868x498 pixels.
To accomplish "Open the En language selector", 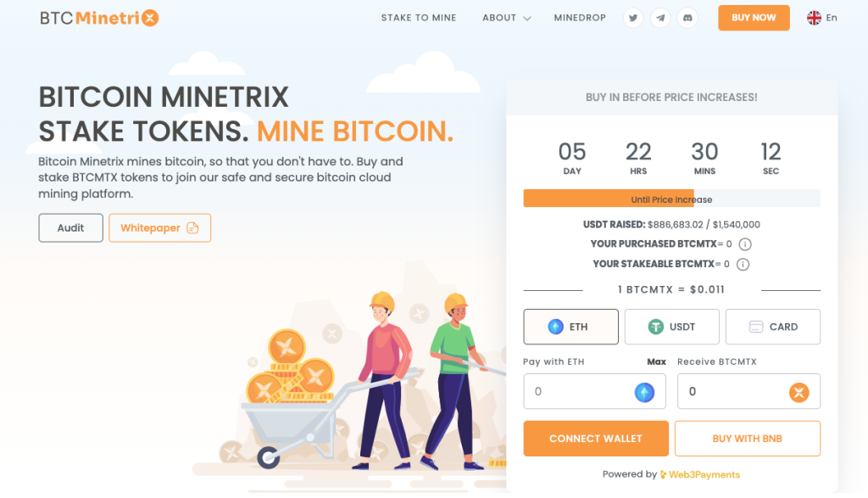I will pyautogui.click(x=822, y=18).
